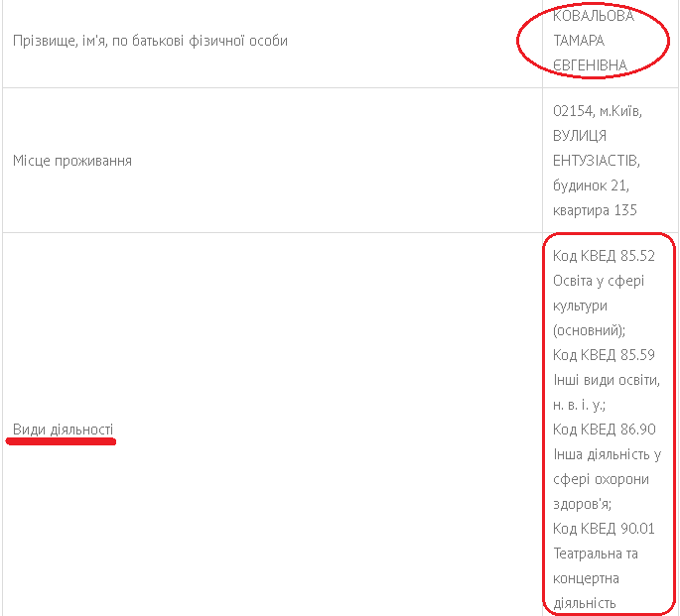Click the text 'Інші види освіти,'
680x616 pixels.
(607, 380)
